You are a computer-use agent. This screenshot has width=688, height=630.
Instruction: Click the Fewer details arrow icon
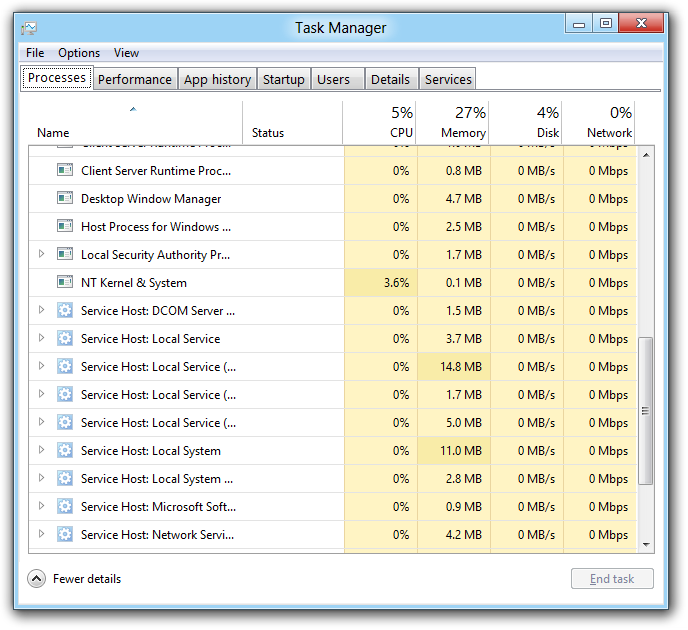click(x=37, y=579)
